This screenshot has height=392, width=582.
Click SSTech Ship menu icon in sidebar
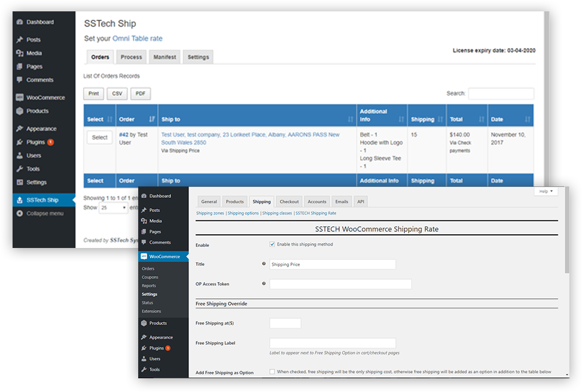tap(20, 200)
